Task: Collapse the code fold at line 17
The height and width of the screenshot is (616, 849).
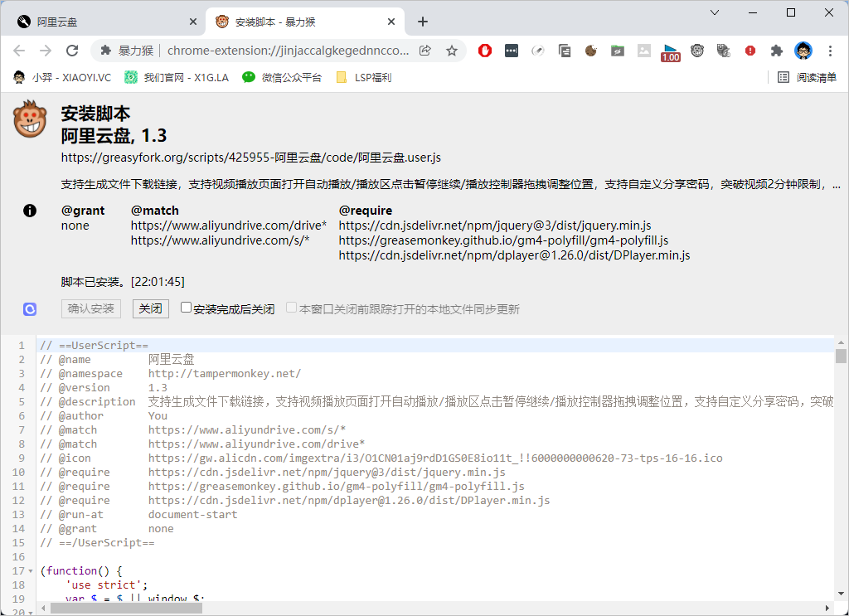Action: [31, 571]
